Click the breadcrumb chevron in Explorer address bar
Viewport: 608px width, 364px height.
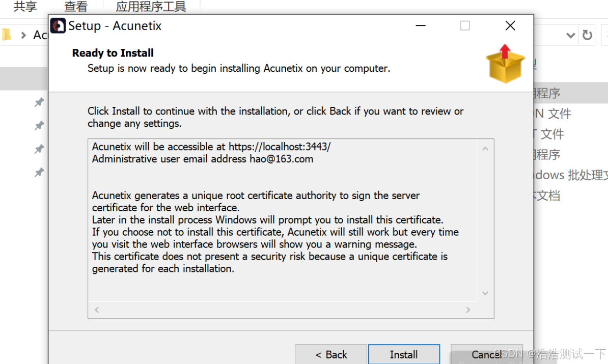tap(23, 35)
